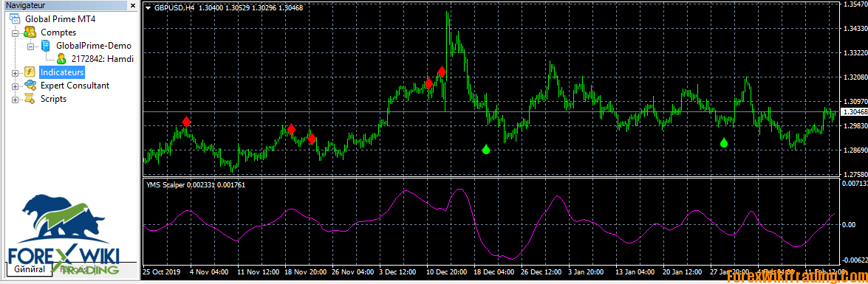The width and height of the screenshot is (868, 284).
Task: Click the Scripts scroll icon
Action: click(x=30, y=99)
